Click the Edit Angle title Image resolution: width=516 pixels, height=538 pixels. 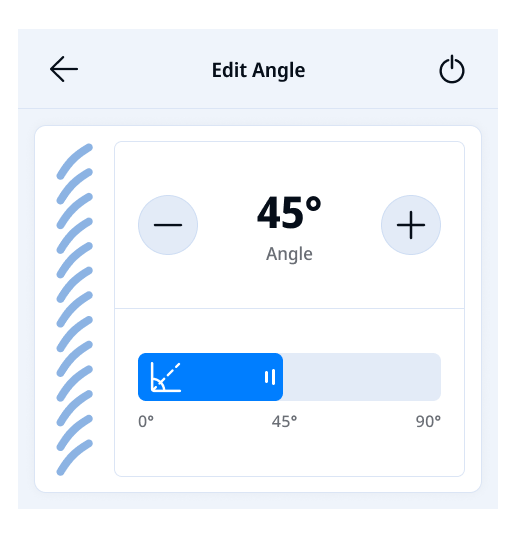click(x=258, y=70)
